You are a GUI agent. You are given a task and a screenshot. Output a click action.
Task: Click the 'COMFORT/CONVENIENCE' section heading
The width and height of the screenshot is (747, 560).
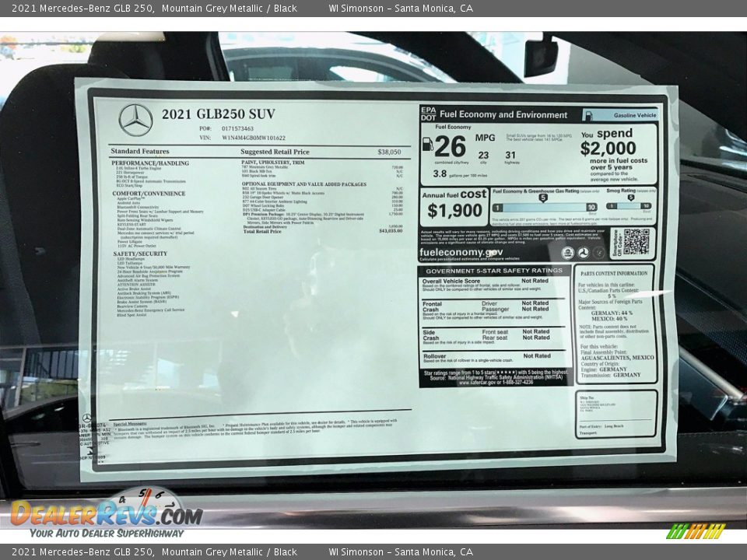[x=149, y=194]
